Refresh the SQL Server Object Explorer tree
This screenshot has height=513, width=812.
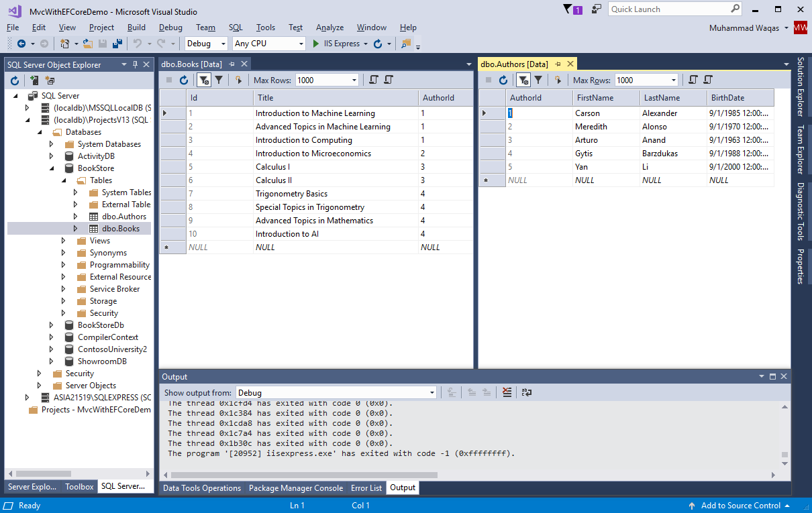pos(14,80)
